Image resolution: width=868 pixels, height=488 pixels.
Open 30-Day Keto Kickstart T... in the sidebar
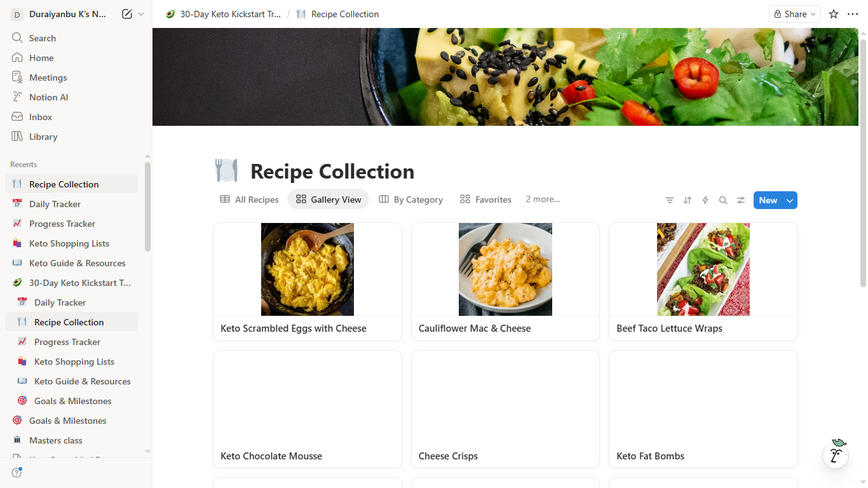point(71,283)
